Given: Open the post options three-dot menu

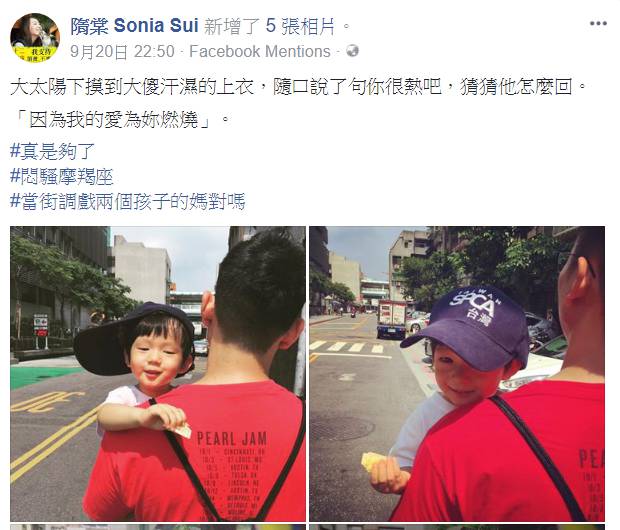Looking at the screenshot, I should pos(598,23).
